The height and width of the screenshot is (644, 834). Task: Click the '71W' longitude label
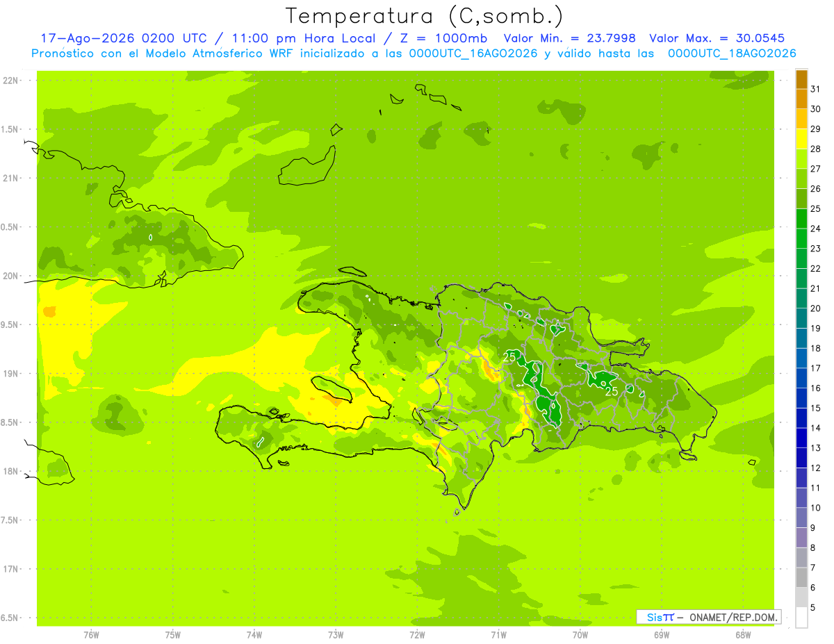click(498, 635)
